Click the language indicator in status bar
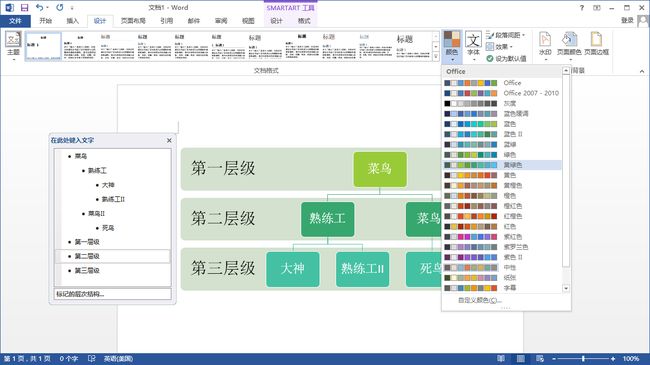 pyautogui.click(x=118, y=358)
